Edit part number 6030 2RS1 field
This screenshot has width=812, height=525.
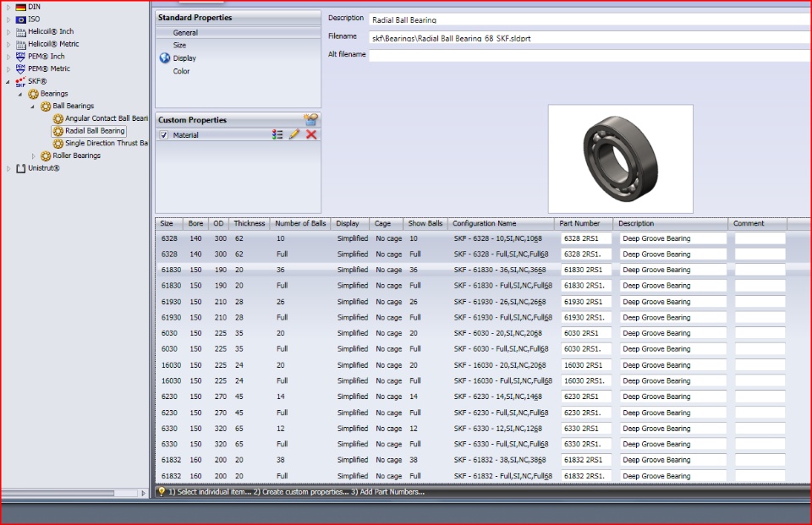[x=585, y=333]
